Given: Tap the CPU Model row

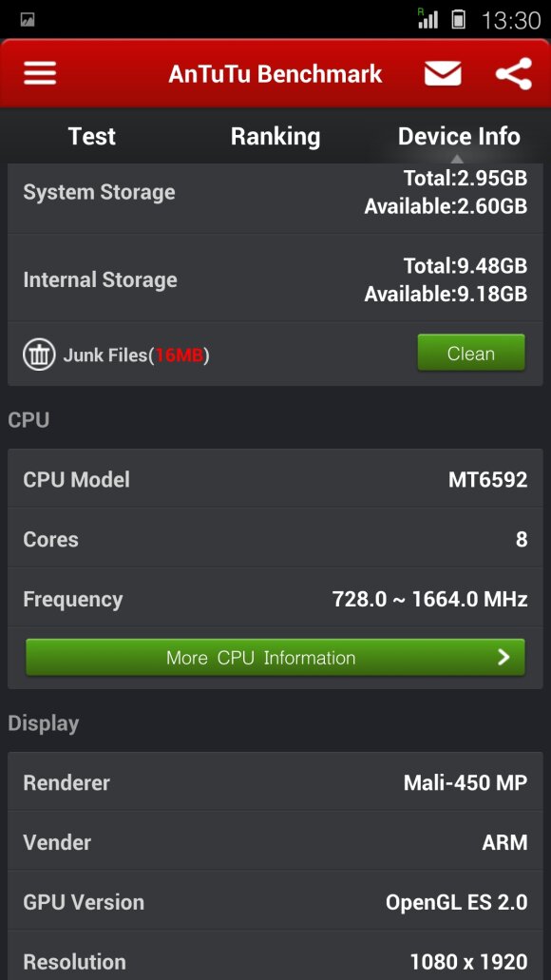Looking at the screenshot, I should 275,479.
